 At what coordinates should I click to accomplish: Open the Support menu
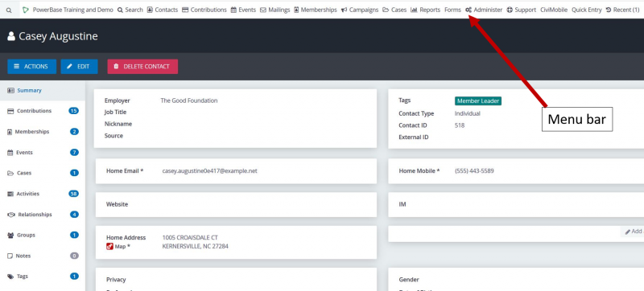click(521, 10)
